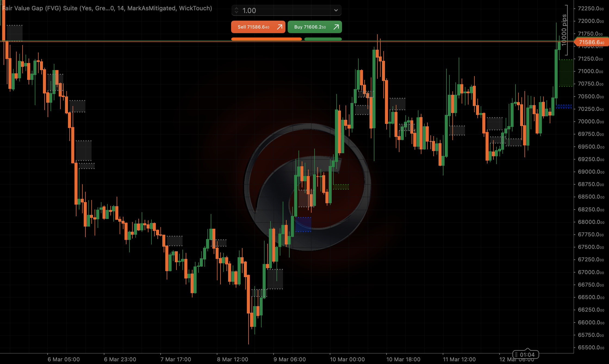Click the green dotted FVG marker near 68750

341,187
